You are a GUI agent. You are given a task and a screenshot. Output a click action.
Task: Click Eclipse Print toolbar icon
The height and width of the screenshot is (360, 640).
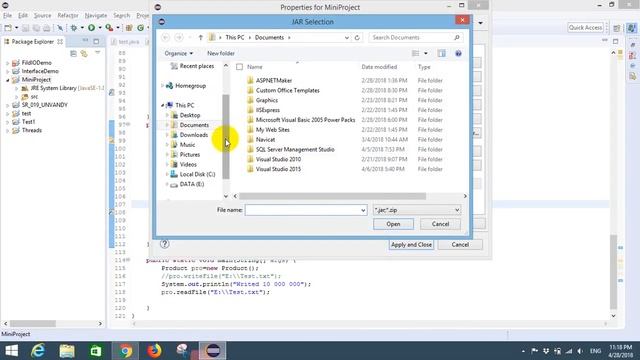47,28
